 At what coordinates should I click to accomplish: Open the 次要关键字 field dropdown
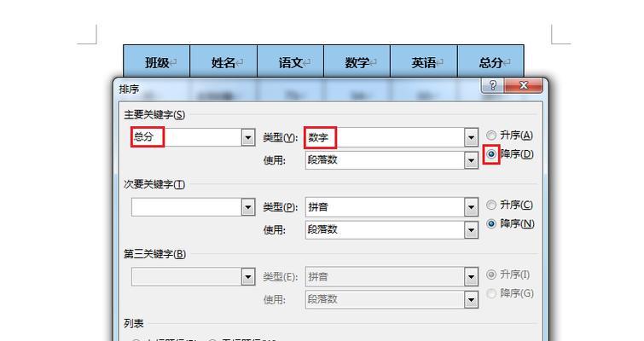click(x=247, y=207)
